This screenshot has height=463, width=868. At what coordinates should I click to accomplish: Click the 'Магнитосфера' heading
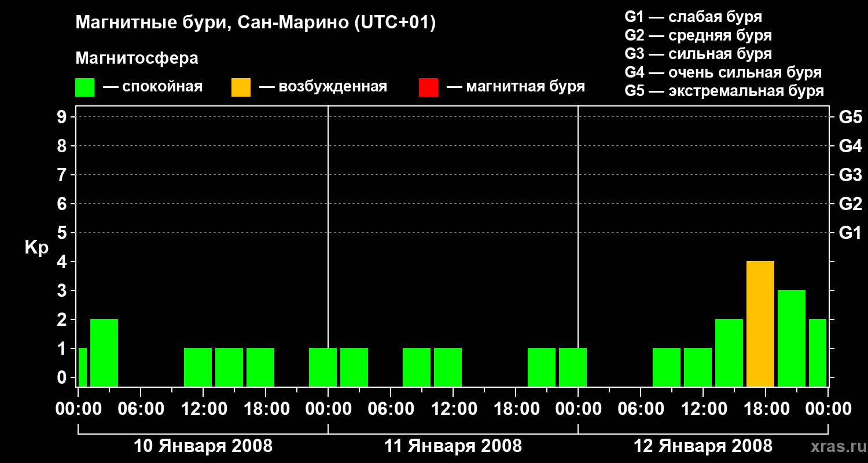[x=137, y=58]
